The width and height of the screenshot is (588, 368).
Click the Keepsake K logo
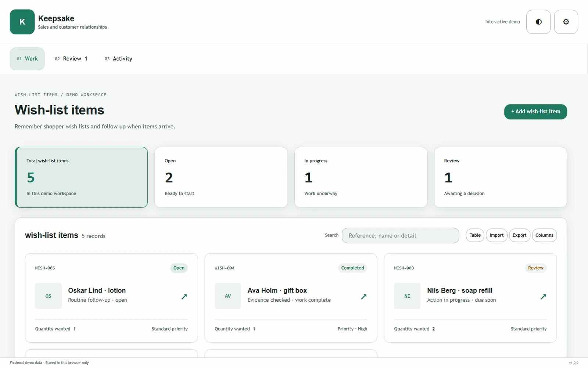pyautogui.click(x=22, y=22)
